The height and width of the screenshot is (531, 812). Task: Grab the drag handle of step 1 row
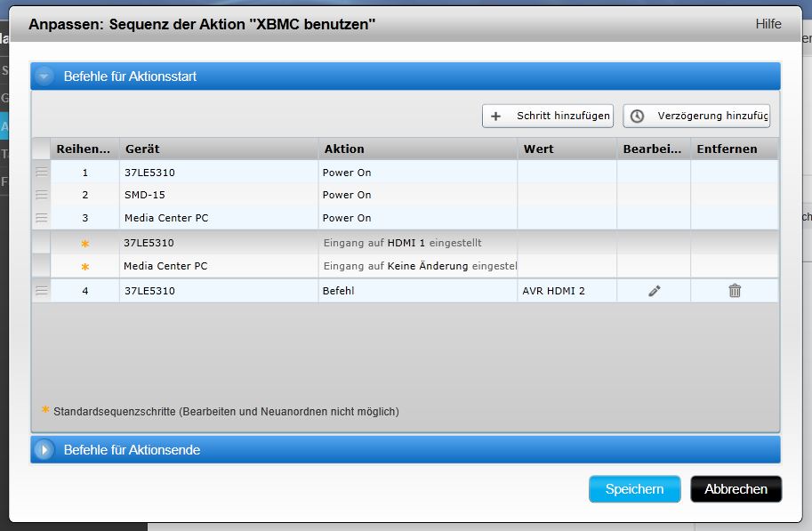point(41,173)
